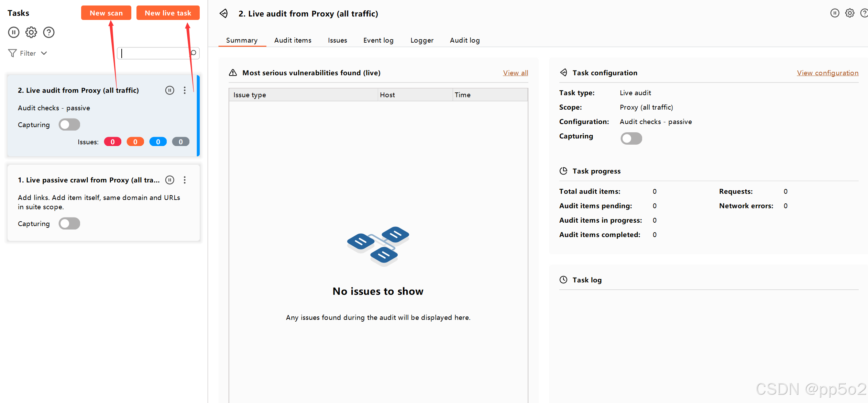Open three-dot menu on Live audit task
Screen dimensions: 868x403
pyautogui.click(x=185, y=90)
